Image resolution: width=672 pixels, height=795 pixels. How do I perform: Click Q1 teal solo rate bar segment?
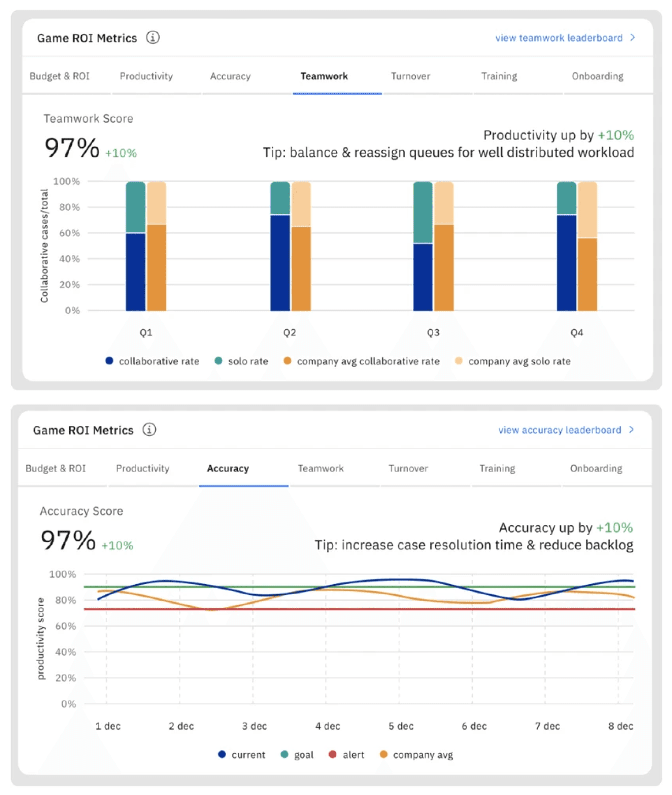(136, 207)
